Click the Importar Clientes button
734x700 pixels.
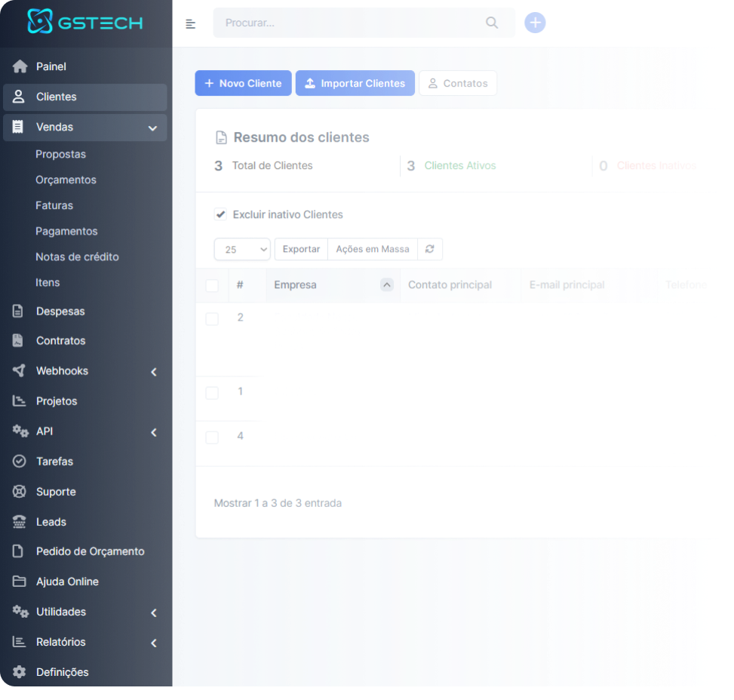coord(355,84)
